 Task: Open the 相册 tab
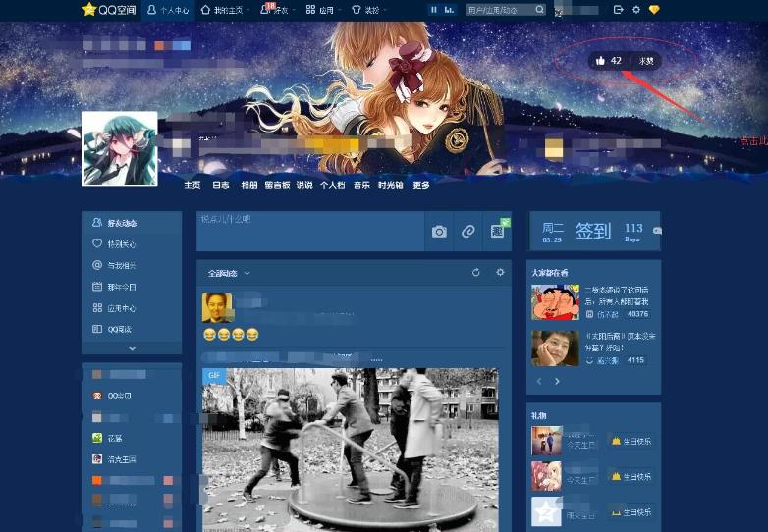coord(248,185)
